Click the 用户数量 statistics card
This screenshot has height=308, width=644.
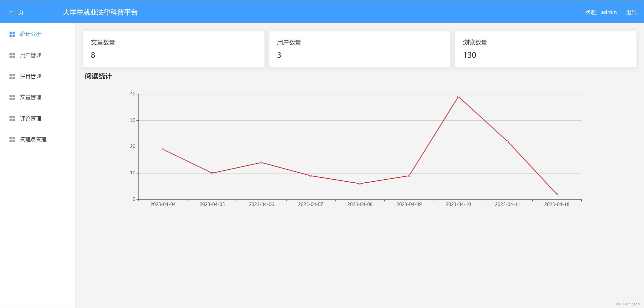point(359,49)
